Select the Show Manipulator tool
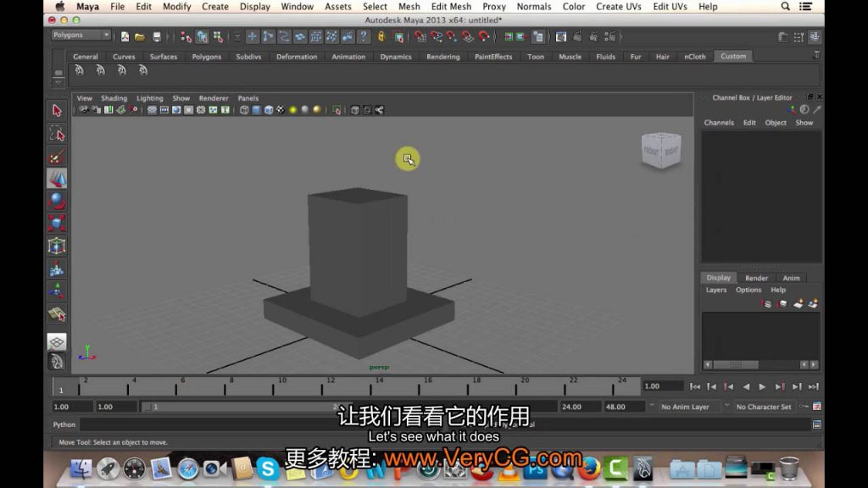868x488 pixels. click(x=57, y=291)
